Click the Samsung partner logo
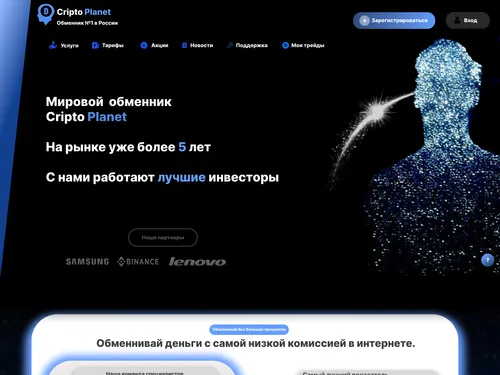This screenshot has height=375, width=500. coord(87,262)
